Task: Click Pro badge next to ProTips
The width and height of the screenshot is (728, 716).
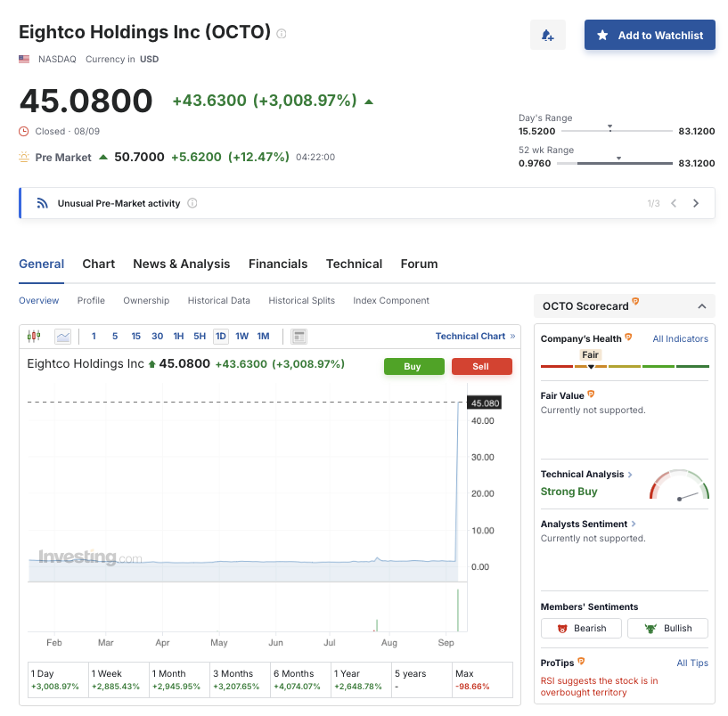Action: click(581, 662)
